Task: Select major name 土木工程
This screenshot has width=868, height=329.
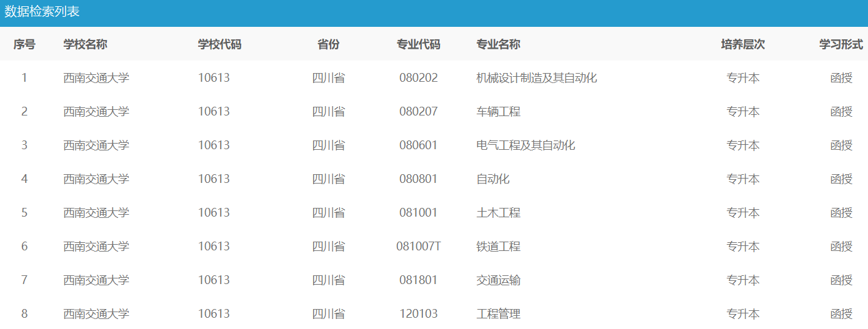Action: click(498, 213)
